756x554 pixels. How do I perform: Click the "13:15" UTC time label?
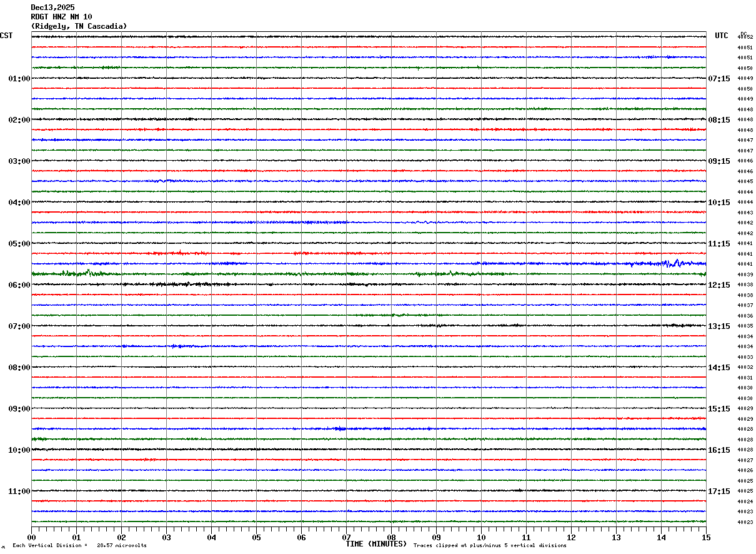pos(719,326)
